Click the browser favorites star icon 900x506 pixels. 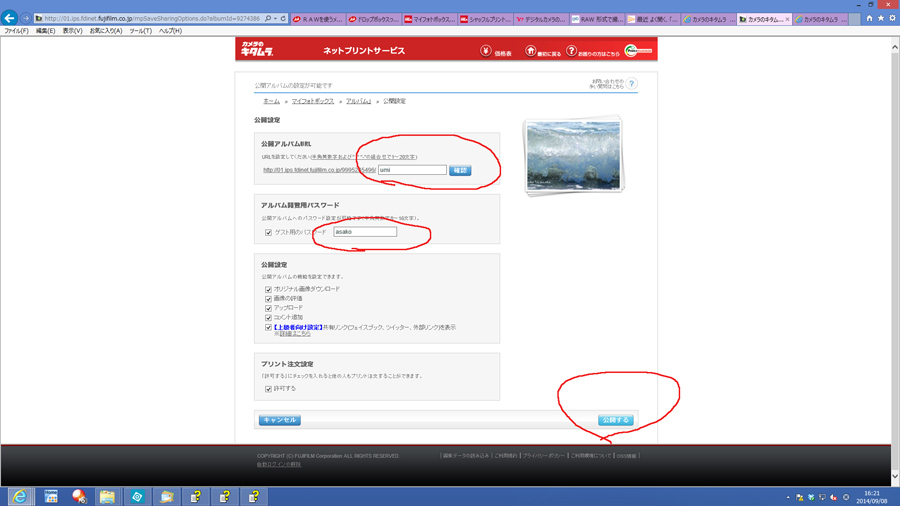(x=881, y=18)
